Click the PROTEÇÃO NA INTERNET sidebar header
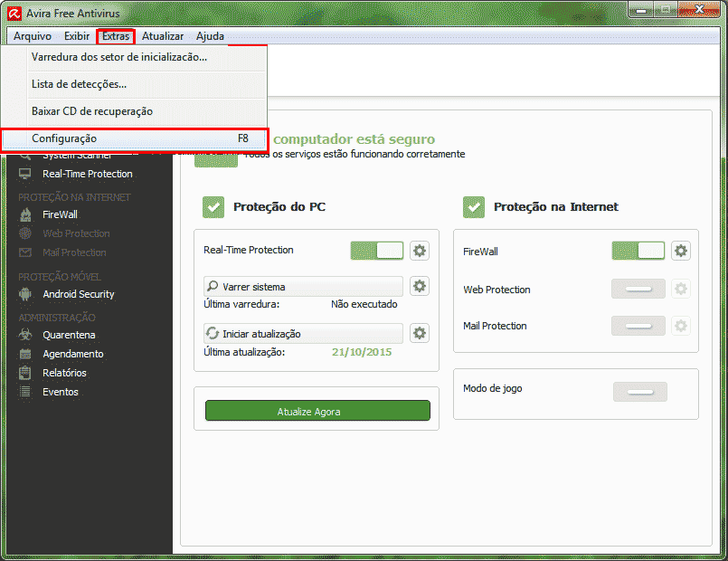Screen dimensions: 728x561 tap(74, 197)
